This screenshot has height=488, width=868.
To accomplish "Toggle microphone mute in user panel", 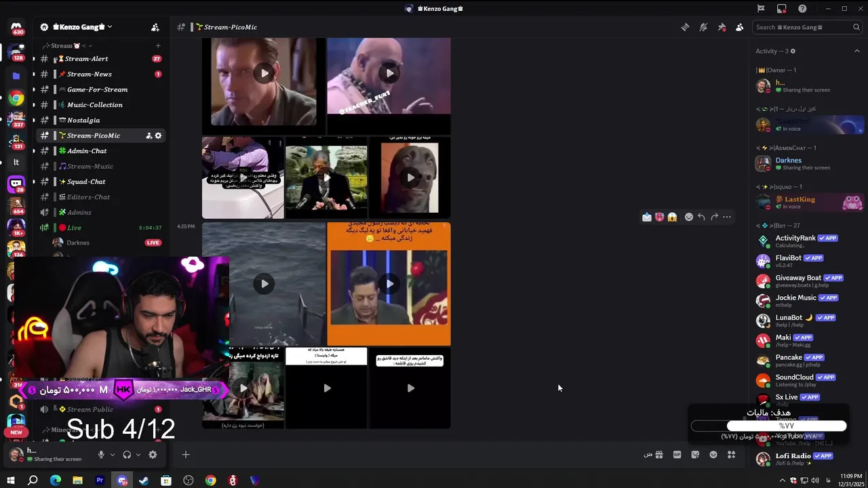I will (x=101, y=455).
